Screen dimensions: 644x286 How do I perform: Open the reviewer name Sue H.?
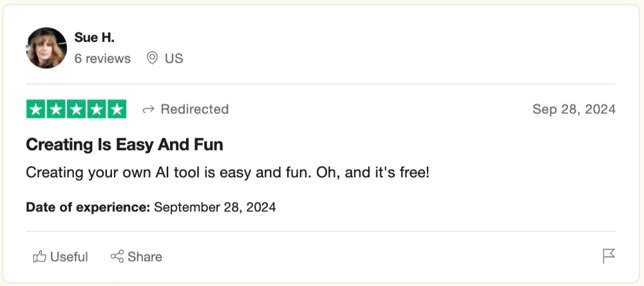[x=94, y=37]
